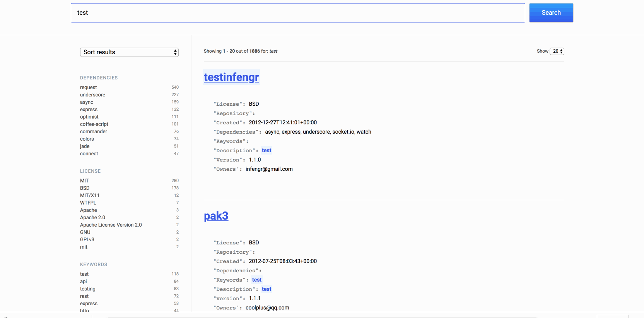Filter by coffee-script dependency

[x=94, y=124]
